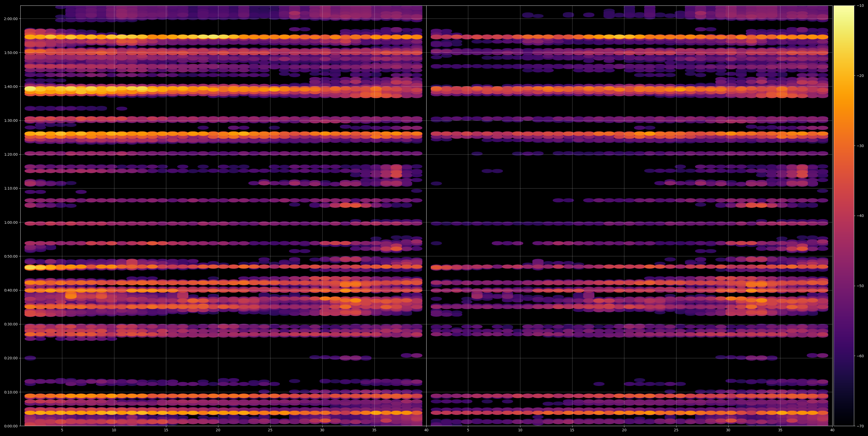Screen dimensions: 868x436
Task: Select x-axis label 30 of the left plot
Action: [x=322, y=430]
